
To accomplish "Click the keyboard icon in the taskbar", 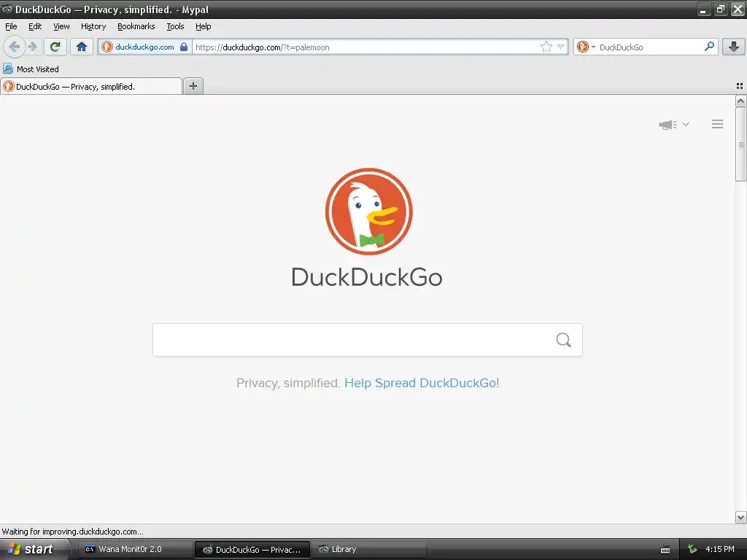I will pos(665,550).
